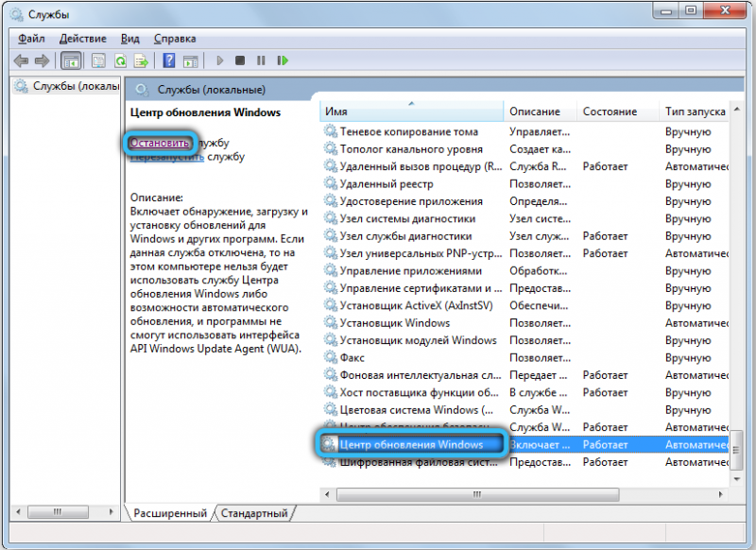
Task: Click services list scroll right arrow
Action: click(x=721, y=494)
